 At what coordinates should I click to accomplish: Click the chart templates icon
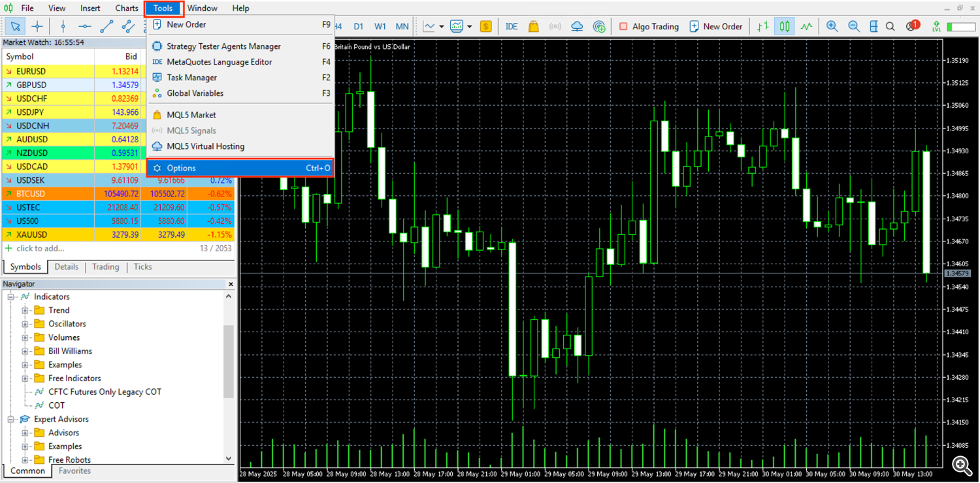pos(457,27)
